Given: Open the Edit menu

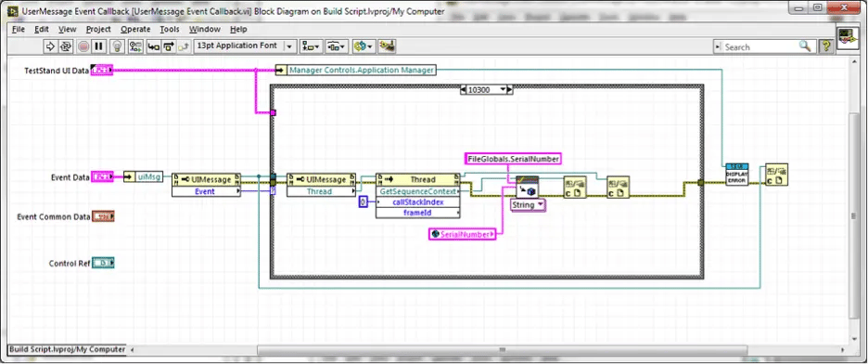Looking at the screenshot, I should [42, 30].
